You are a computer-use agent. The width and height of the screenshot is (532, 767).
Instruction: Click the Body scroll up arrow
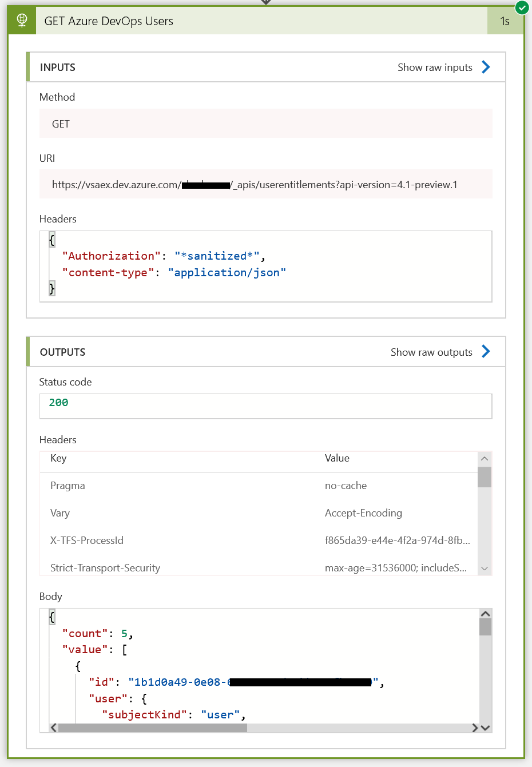[x=486, y=614]
